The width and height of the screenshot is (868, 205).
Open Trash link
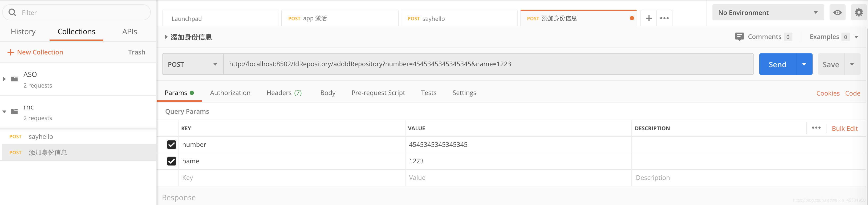tap(136, 52)
